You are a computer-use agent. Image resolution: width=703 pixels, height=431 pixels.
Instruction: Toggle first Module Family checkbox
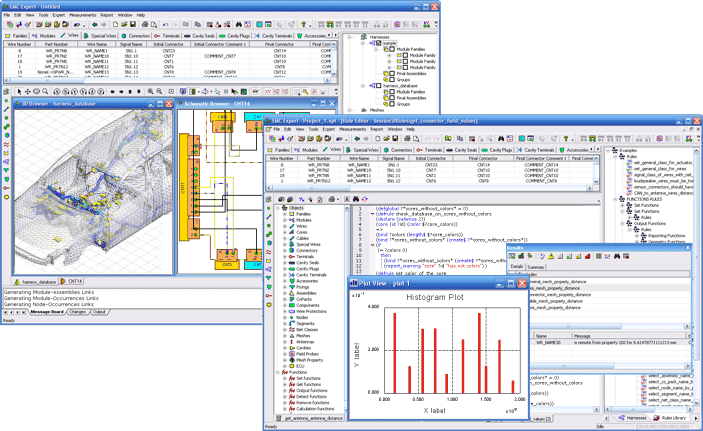pyautogui.click(x=405, y=55)
